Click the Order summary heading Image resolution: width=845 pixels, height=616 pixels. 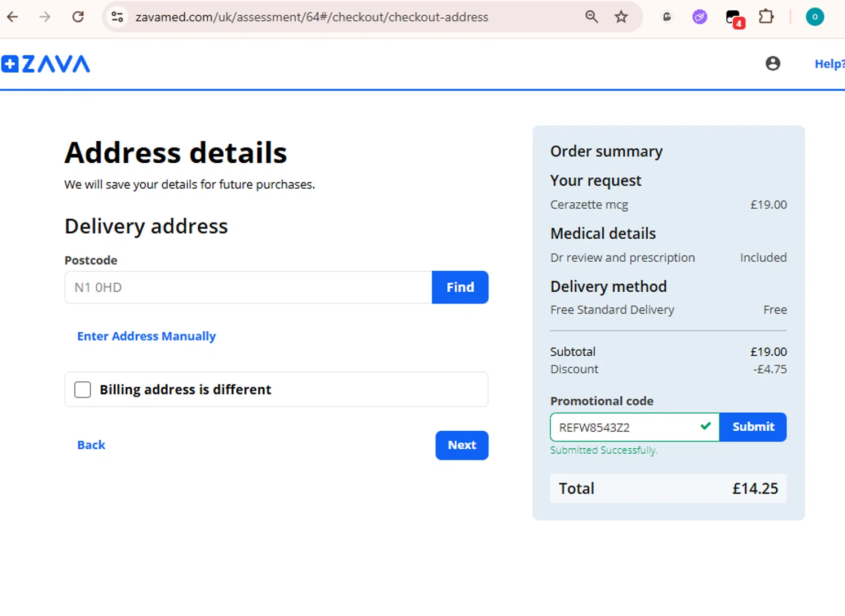pos(607,151)
